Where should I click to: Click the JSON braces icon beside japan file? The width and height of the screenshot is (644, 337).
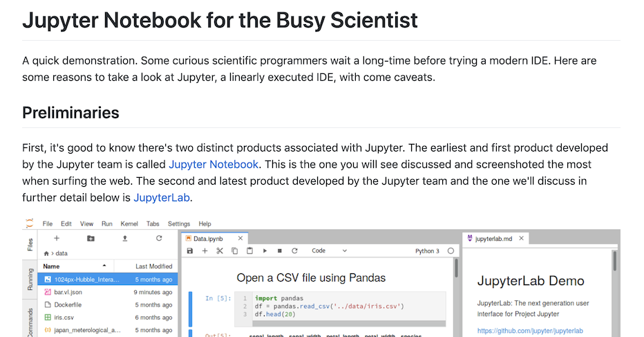tap(48, 330)
